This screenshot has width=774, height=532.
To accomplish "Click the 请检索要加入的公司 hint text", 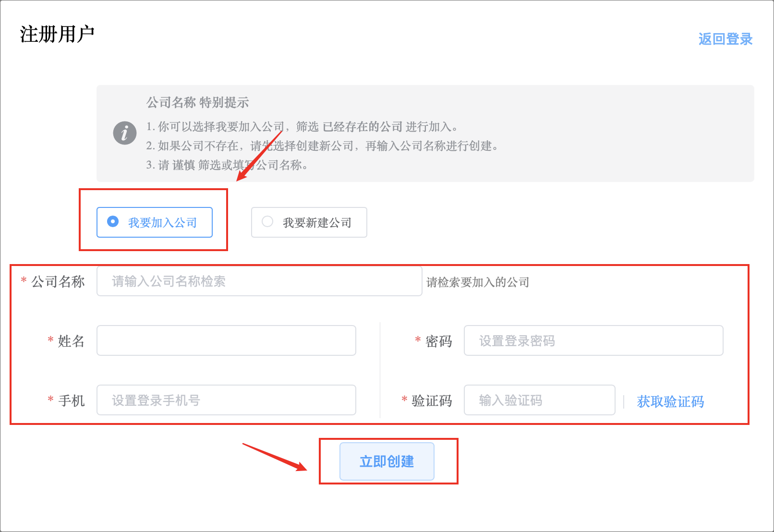I will pos(478,282).
